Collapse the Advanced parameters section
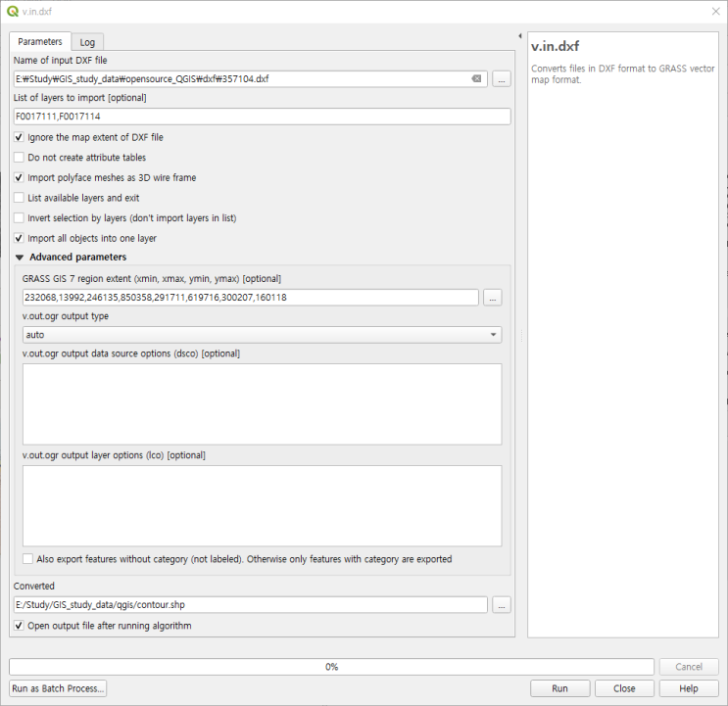728x706 pixels. tap(20, 258)
